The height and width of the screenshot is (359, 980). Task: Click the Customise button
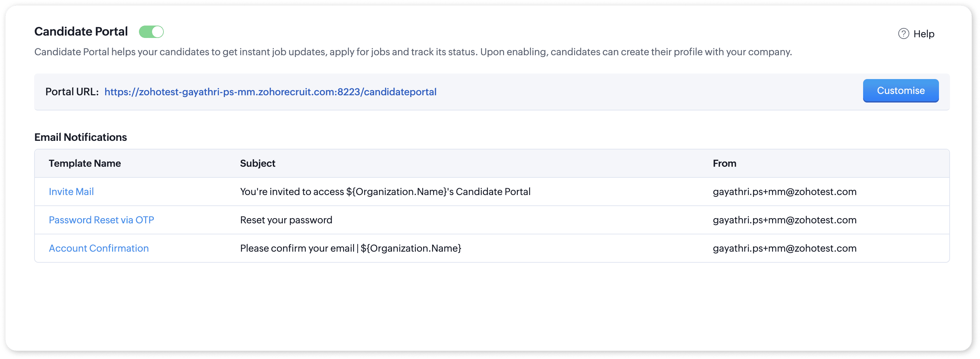[x=900, y=90]
